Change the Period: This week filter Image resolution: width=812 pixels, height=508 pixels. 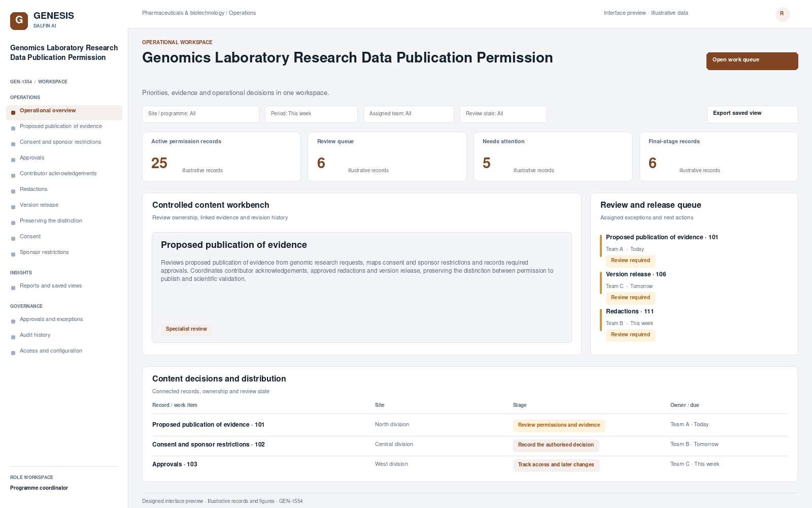click(311, 114)
